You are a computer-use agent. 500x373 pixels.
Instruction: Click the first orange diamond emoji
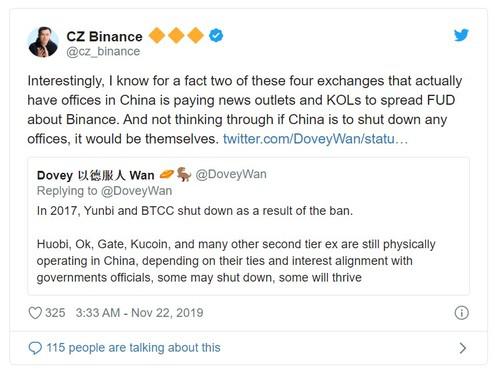coord(156,35)
